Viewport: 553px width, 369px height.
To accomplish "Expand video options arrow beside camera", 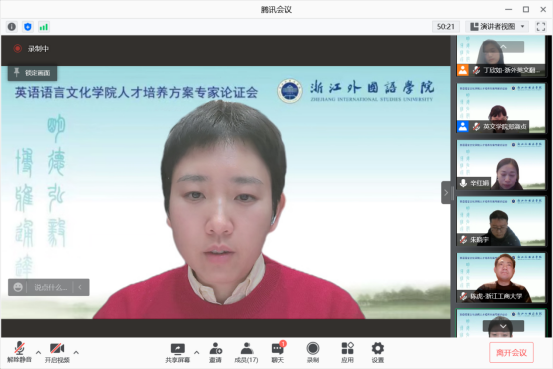I will (76, 352).
